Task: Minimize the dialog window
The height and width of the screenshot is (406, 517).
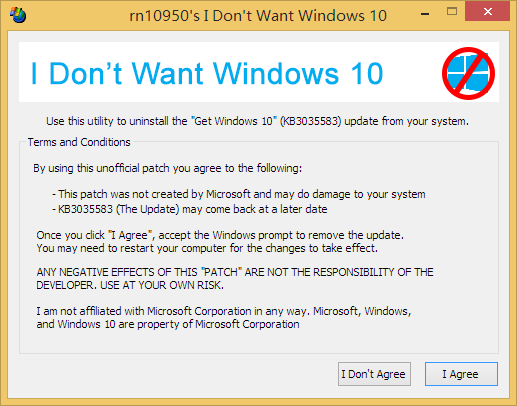Action: (425, 14)
